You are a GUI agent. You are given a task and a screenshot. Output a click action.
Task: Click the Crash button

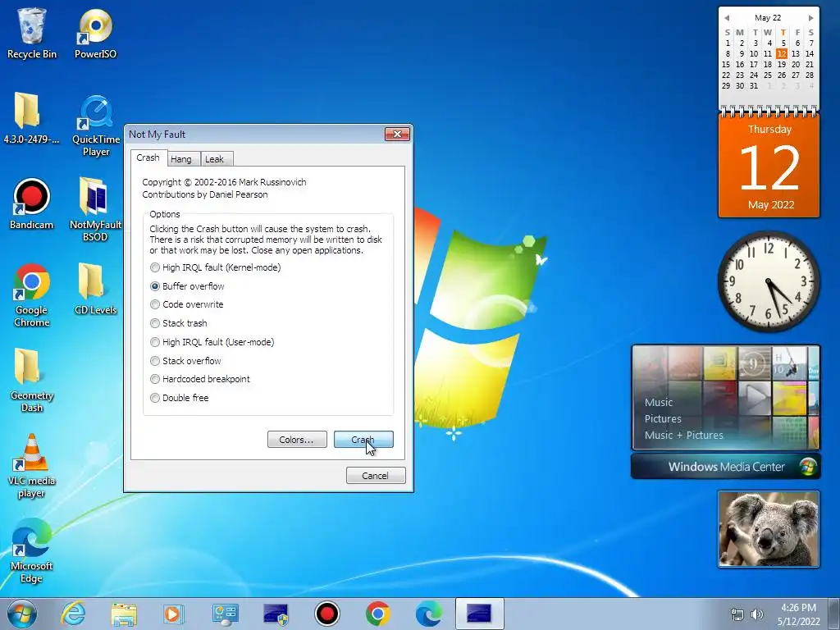tap(363, 440)
